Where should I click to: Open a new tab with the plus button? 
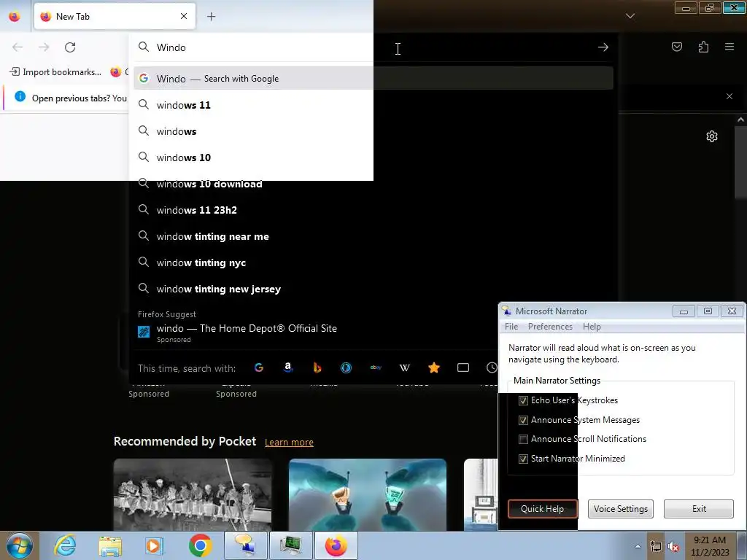(x=211, y=17)
